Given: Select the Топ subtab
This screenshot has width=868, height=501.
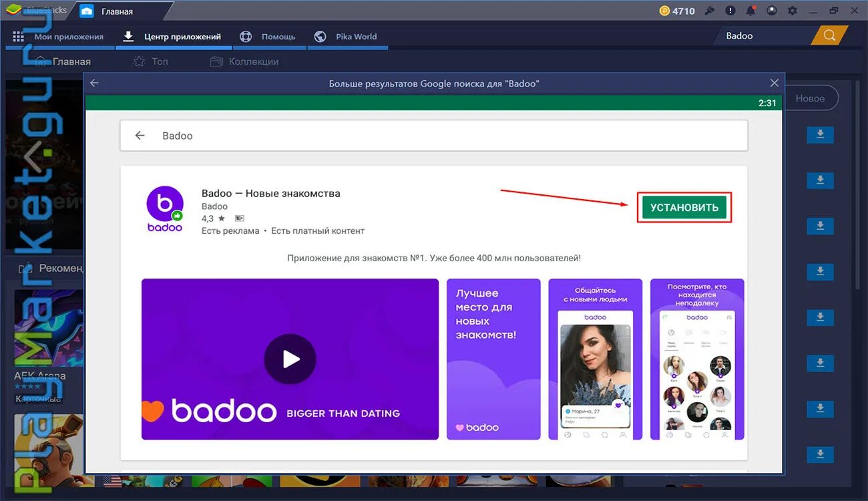Looking at the screenshot, I should 151,61.
